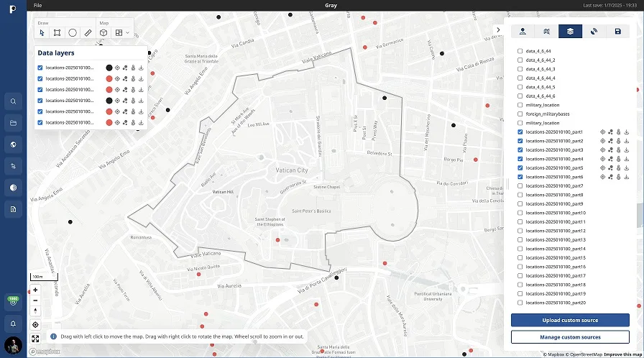Click Manage custom sources button
This screenshot has width=644, height=358.
[570, 337]
